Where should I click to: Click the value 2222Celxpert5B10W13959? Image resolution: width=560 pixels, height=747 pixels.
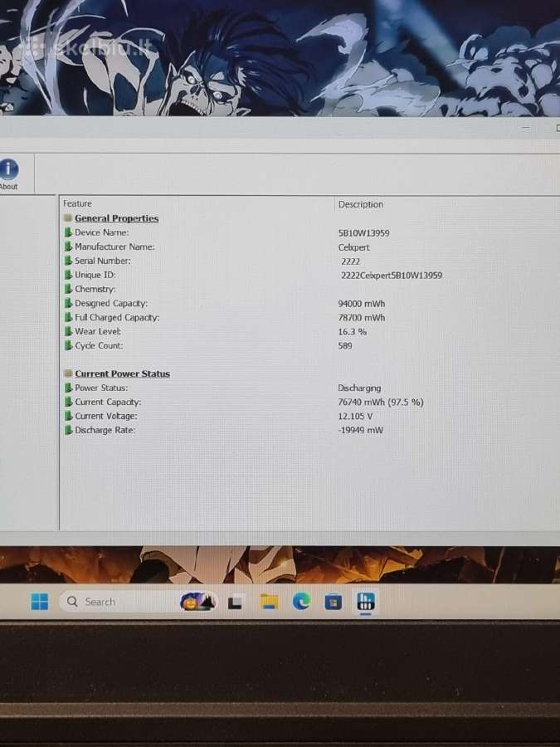(392, 276)
